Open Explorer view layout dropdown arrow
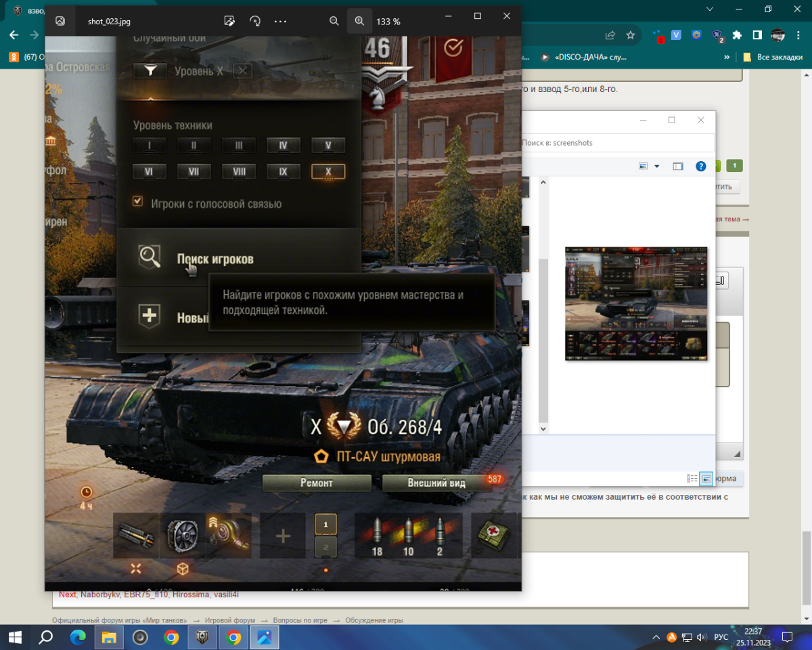This screenshot has width=812, height=650. tap(656, 167)
